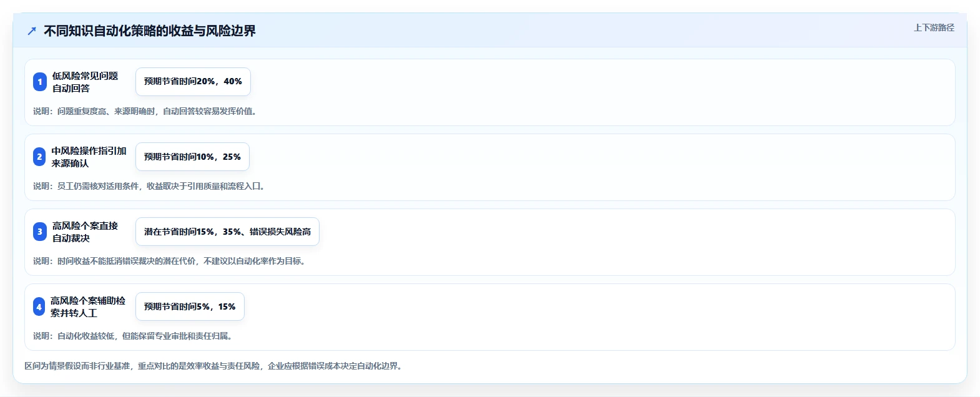The width and height of the screenshot is (980, 397).
Task: Open the 上下游路径 link
Action: point(934,27)
